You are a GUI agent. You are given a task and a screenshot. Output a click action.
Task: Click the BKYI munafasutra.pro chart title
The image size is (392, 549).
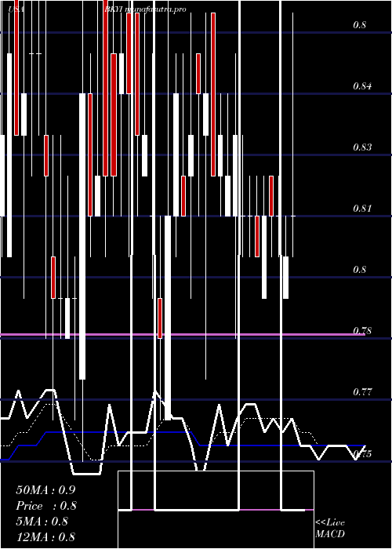[x=145, y=9]
